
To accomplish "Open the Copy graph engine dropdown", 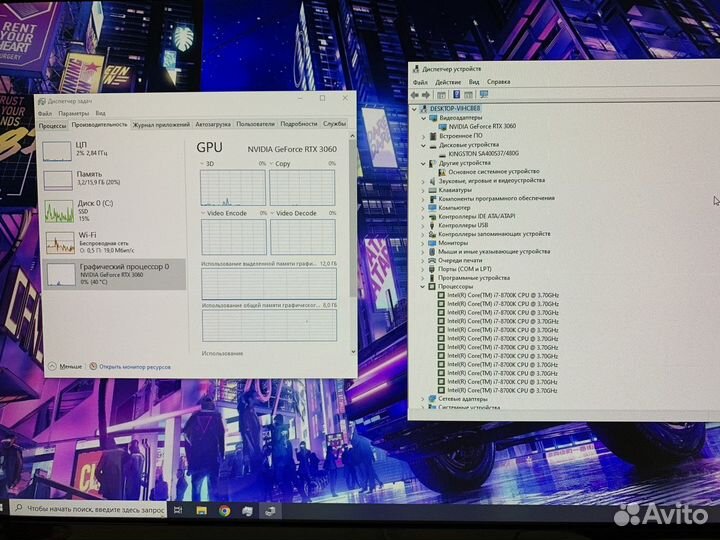I will coord(271,164).
